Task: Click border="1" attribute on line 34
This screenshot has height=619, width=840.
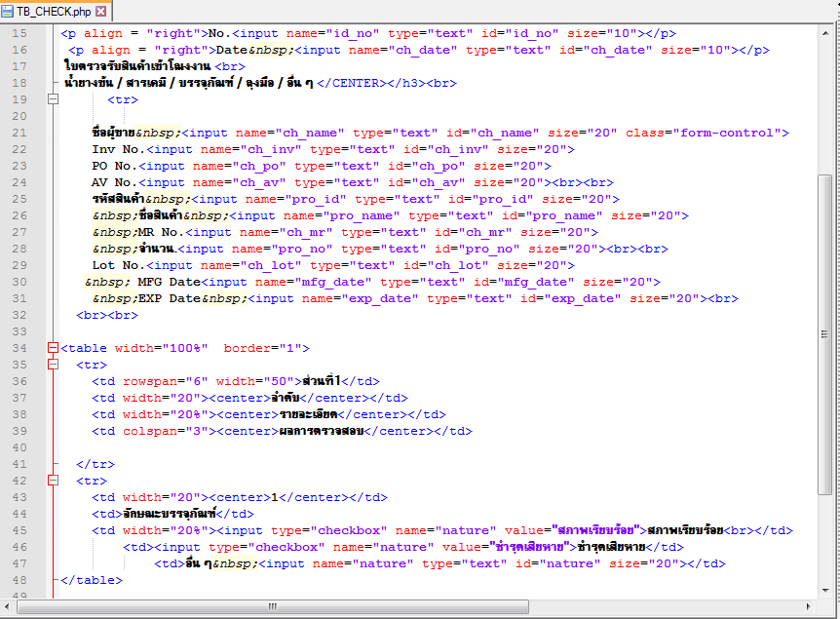Action: tap(262, 348)
